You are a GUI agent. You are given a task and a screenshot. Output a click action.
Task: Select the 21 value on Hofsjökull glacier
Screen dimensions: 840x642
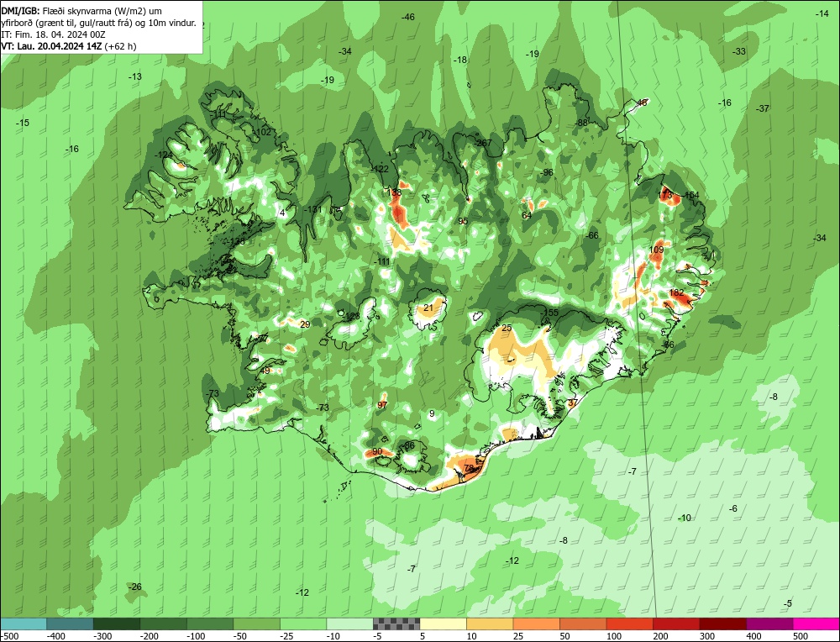tap(428, 308)
